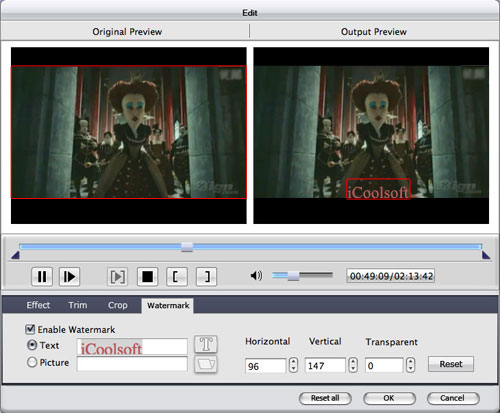Click the right trim end triangle marker
Image resolution: width=500 pixels, height=413 pixels.
pyautogui.click(x=486, y=255)
